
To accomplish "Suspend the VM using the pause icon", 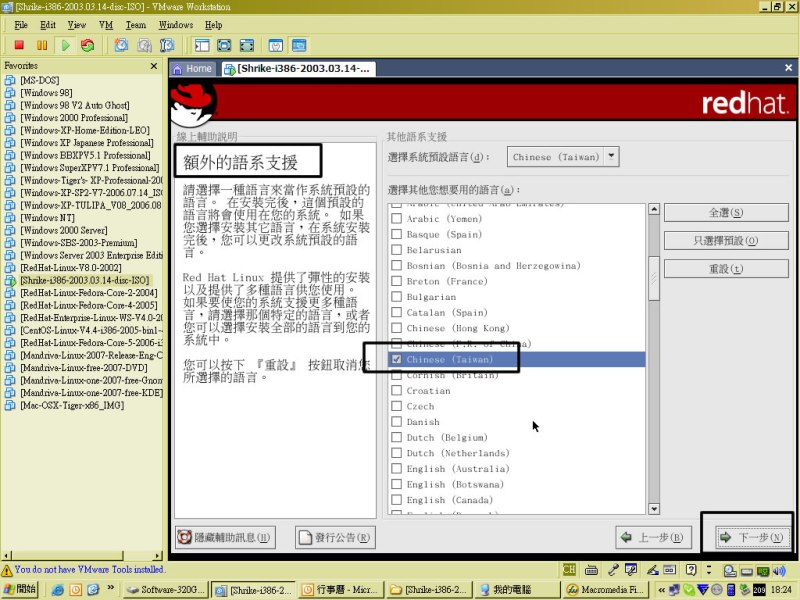I will click(x=42, y=45).
